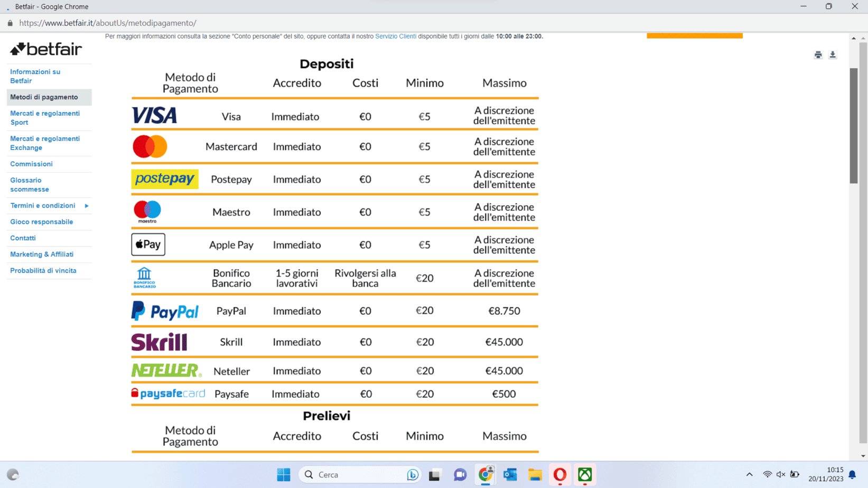Open Glossario scommesse
Image resolution: width=868 pixels, height=488 pixels.
(30, 185)
